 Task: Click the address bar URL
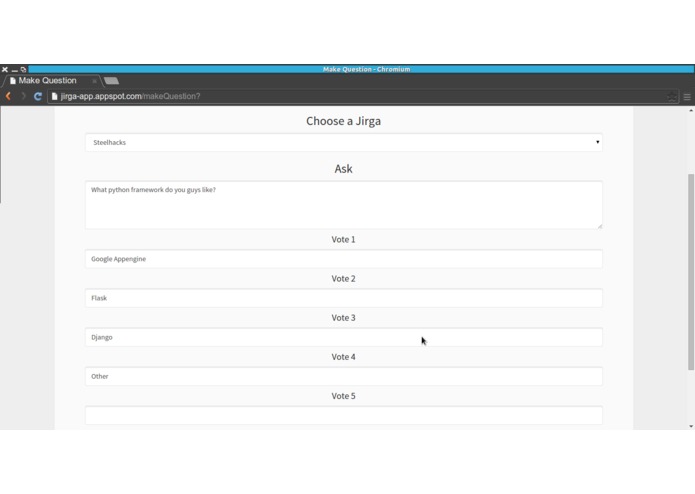click(130, 96)
